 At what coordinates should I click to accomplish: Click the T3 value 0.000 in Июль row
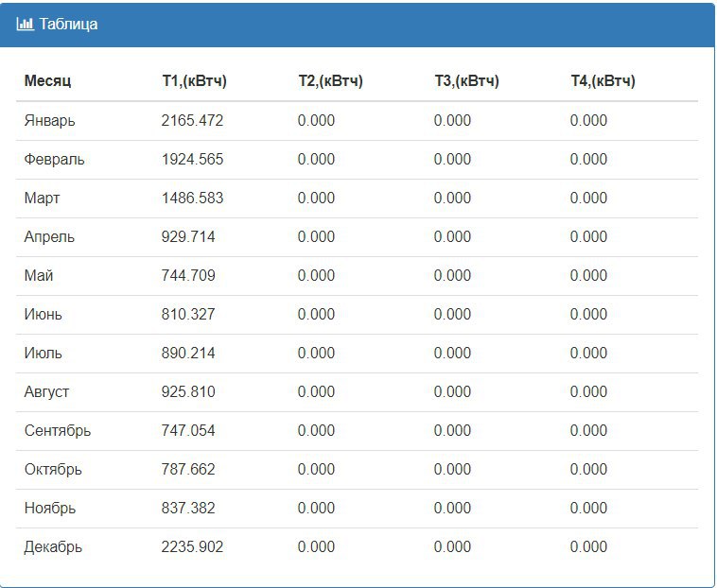[x=452, y=354]
